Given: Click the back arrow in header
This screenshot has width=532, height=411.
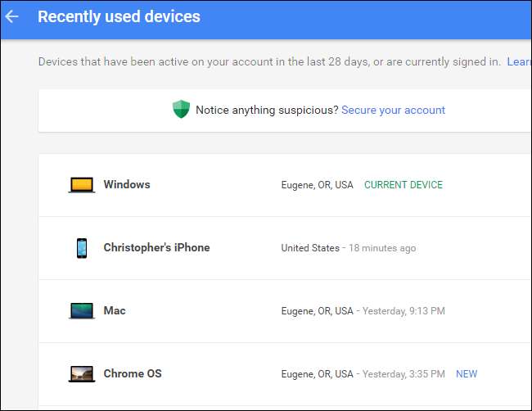Looking at the screenshot, I should coord(11,16).
